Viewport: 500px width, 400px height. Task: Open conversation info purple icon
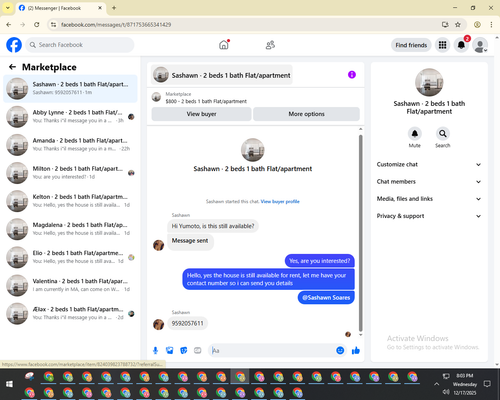(x=352, y=75)
